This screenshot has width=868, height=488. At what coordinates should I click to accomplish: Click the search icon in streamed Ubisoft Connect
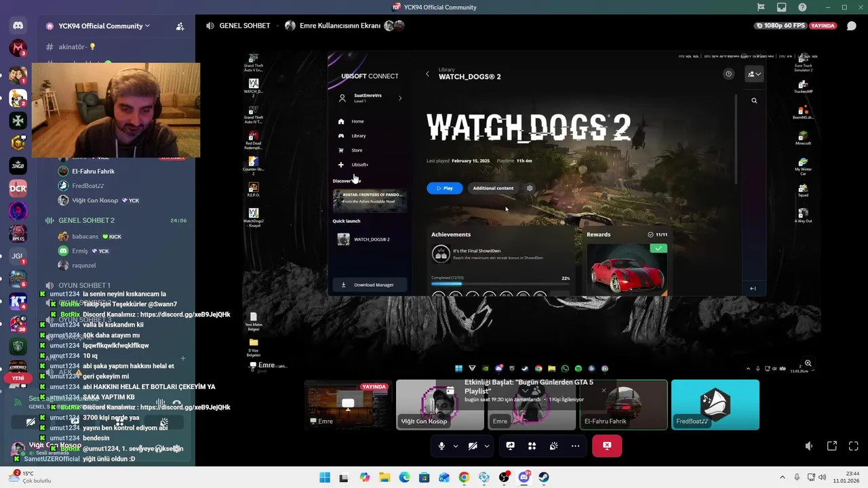click(x=754, y=100)
